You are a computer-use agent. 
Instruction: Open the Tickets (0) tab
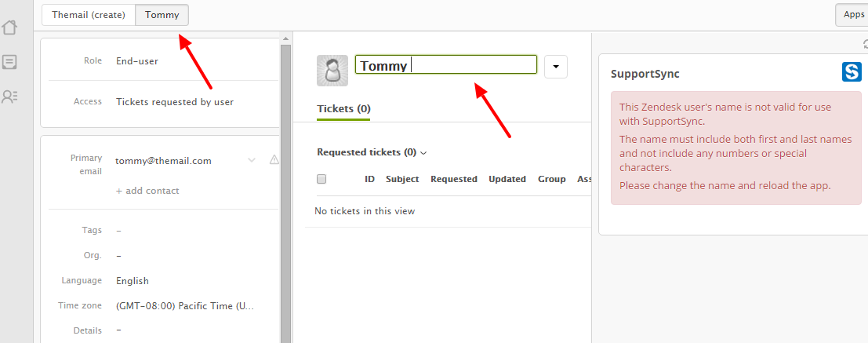pos(343,108)
